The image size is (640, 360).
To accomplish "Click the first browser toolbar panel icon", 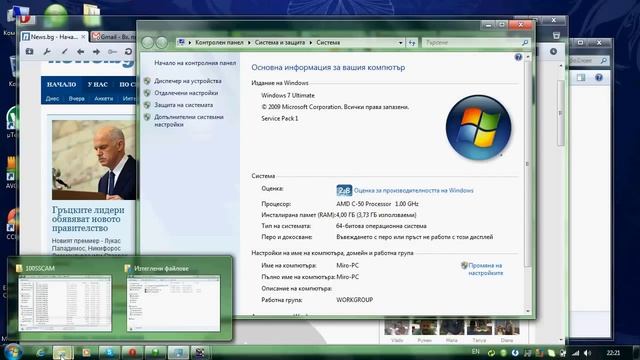I will tap(29, 52).
